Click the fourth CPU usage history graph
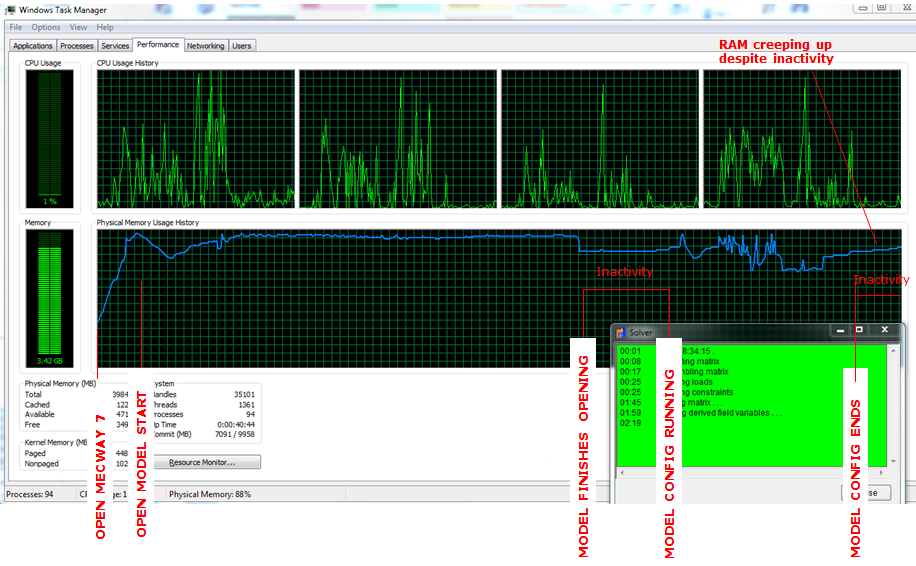This screenshot has width=916, height=566. coord(802,139)
